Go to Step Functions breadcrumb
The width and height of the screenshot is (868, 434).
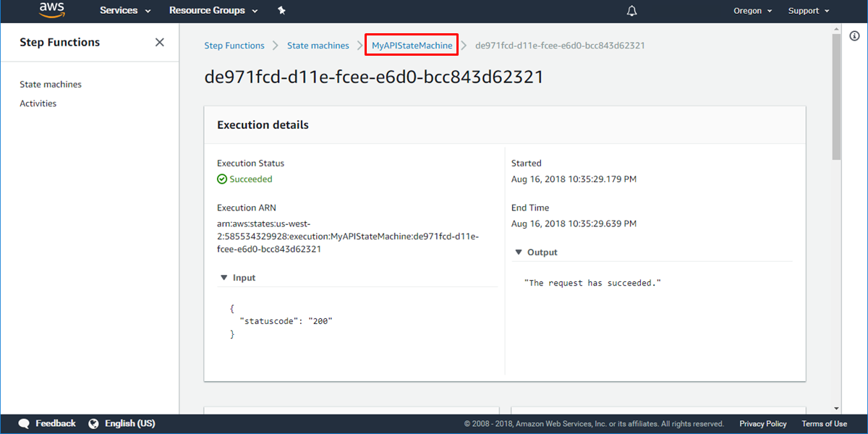[x=234, y=46]
